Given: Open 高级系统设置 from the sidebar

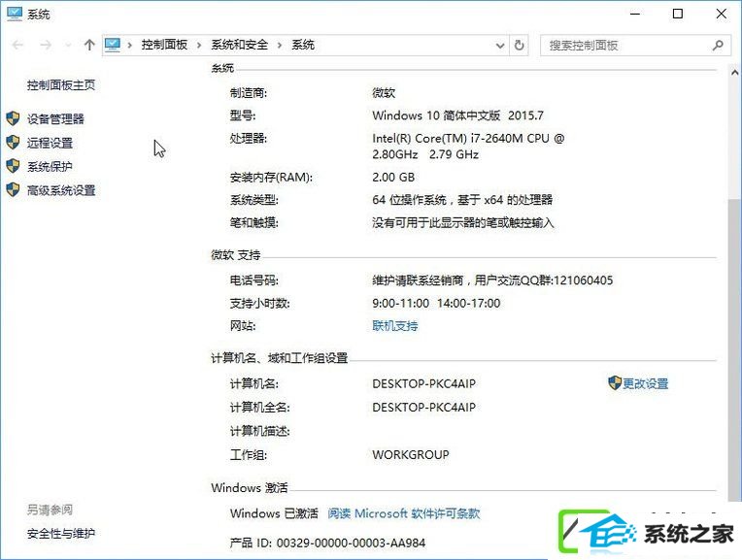Looking at the screenshot, I should (61, 190).
